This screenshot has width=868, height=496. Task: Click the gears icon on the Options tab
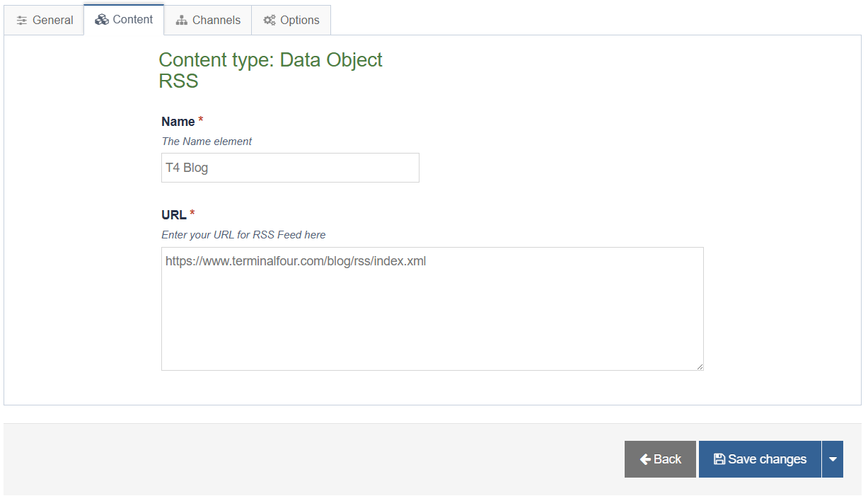(x=269, y=20)
